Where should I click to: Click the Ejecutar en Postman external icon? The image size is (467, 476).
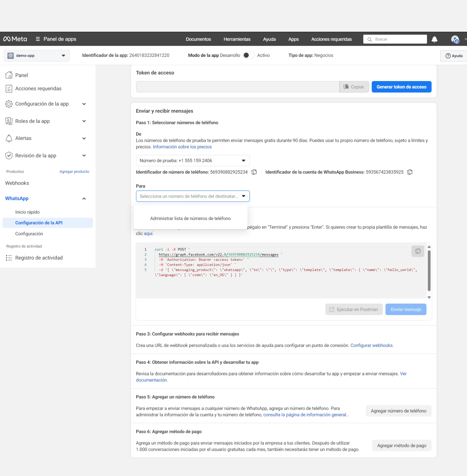coord(332,309)
